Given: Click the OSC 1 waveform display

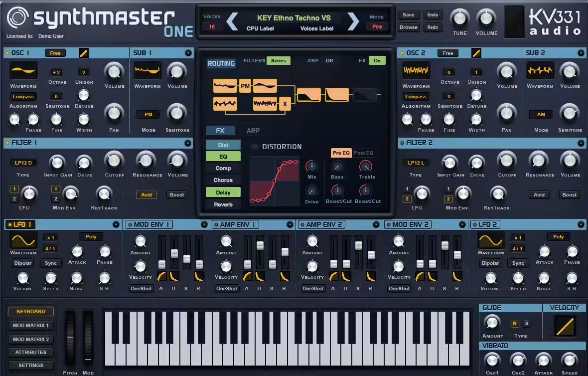Looking at the screenshot, I should [x=23, y=72].
